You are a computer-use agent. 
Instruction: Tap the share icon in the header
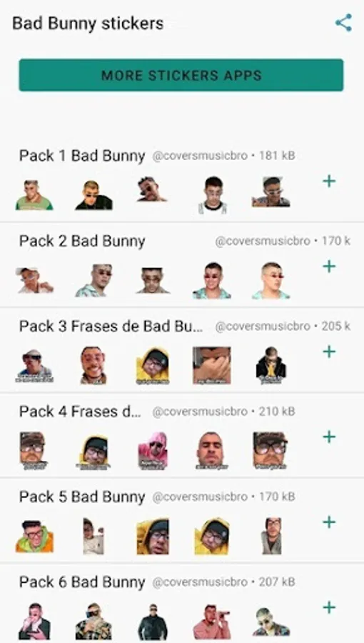pyautogui.click(x=343, y=23)
